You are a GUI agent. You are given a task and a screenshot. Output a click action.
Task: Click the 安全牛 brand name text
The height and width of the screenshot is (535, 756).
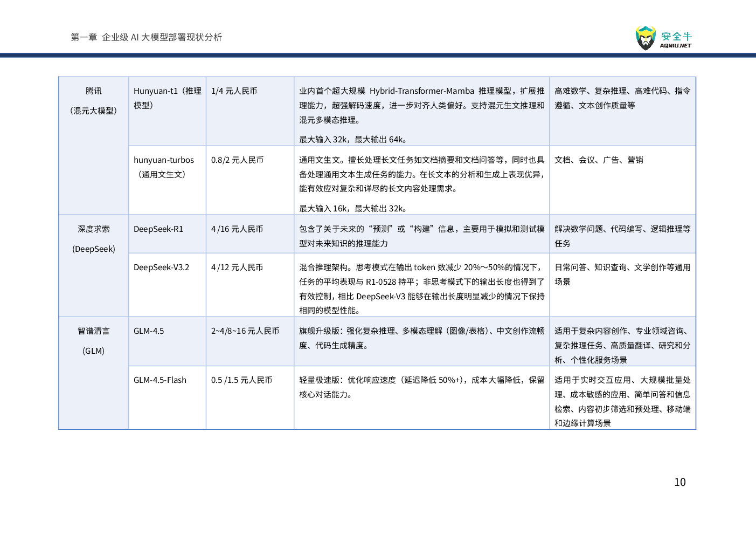click(676, 37)
